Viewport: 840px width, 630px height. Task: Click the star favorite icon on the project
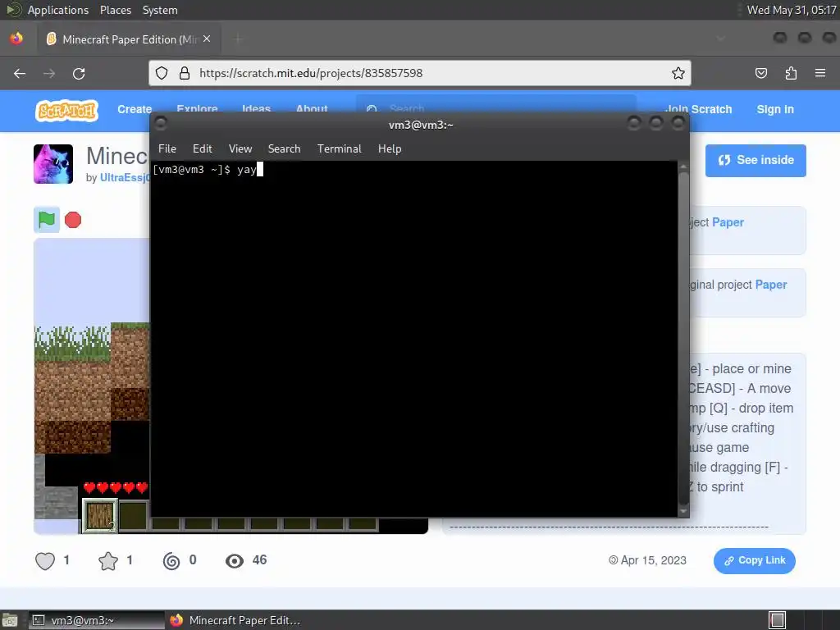point(108,561)
